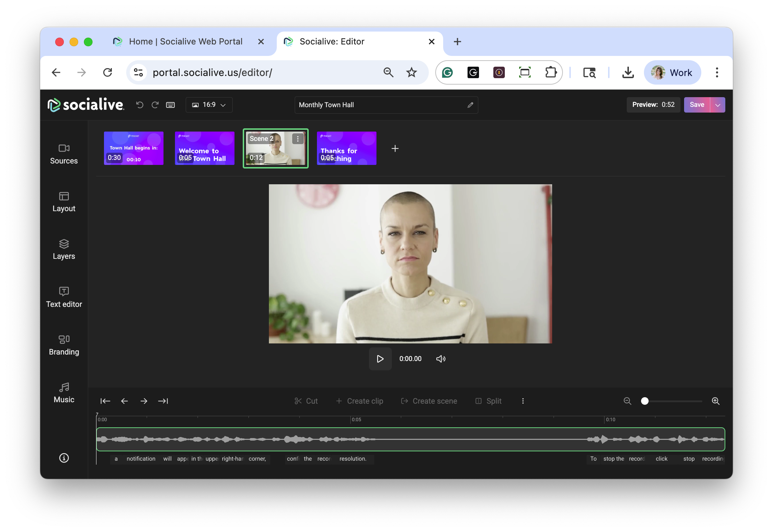Image resolution: width=773 pixels, height=532 pixels.
Task: Open the Text editor panel
Action: pos(64,297)
